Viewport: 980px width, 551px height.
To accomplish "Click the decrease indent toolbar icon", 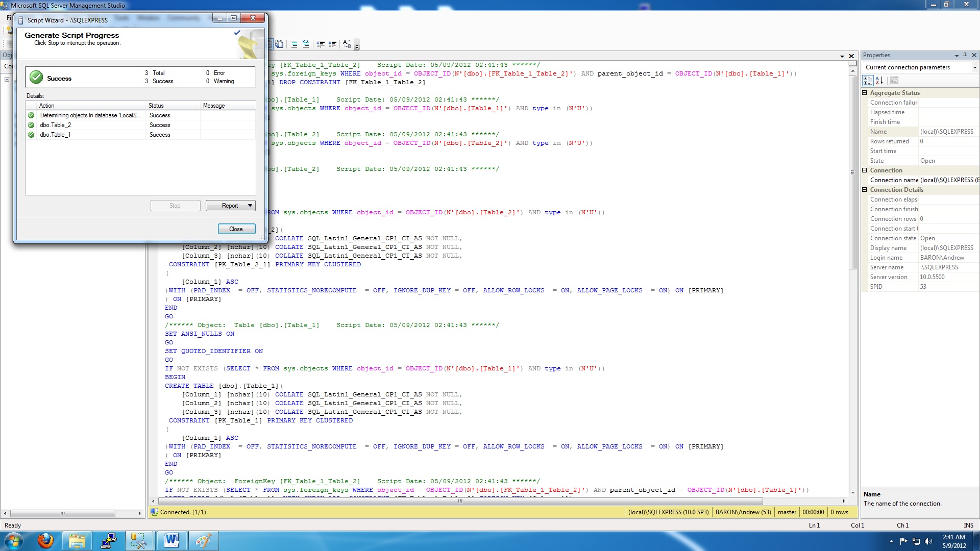I will coord(321,44).
